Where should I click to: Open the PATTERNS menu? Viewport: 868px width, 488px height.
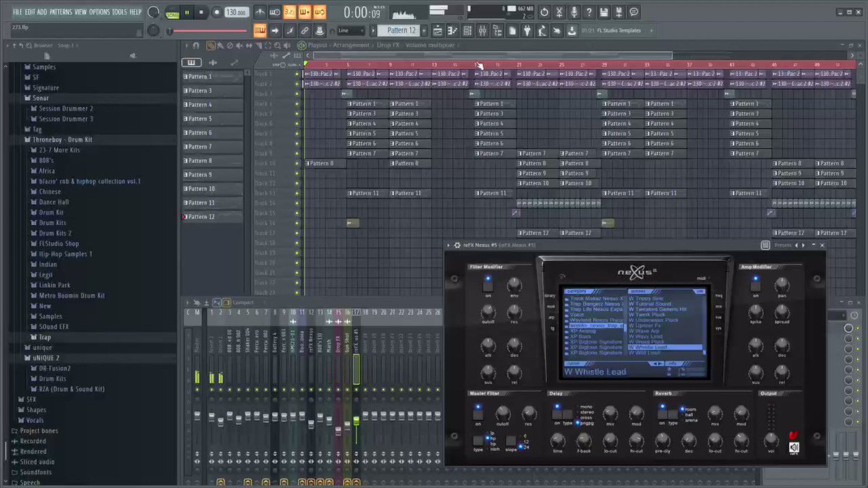click(x=61, y=12)
